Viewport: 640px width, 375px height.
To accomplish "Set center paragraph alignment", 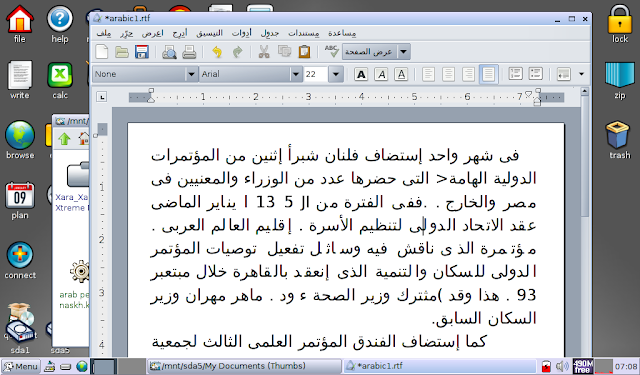I will tap(448, 74).
